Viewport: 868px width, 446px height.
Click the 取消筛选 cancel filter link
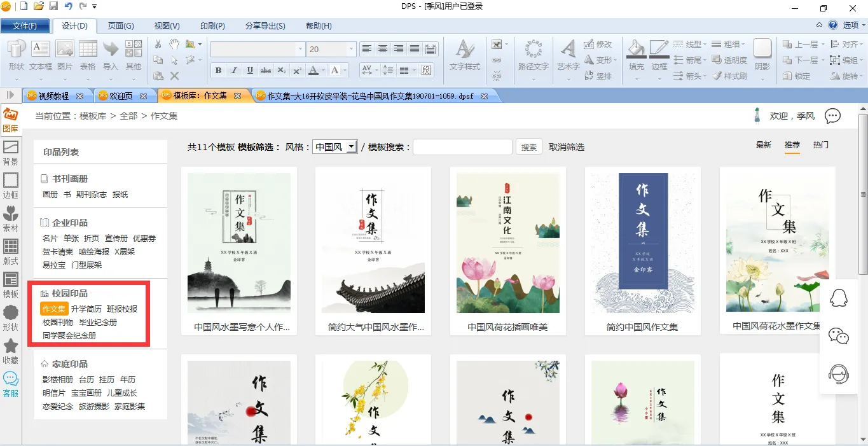pyautogui.click(x=567, y=147)
